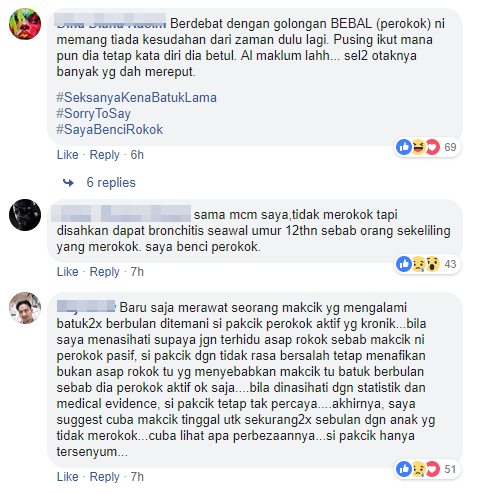Click thumbs-up reaction icon beside count 43
The height and width of the screenshot is (493, 491).
pos(404,264)
